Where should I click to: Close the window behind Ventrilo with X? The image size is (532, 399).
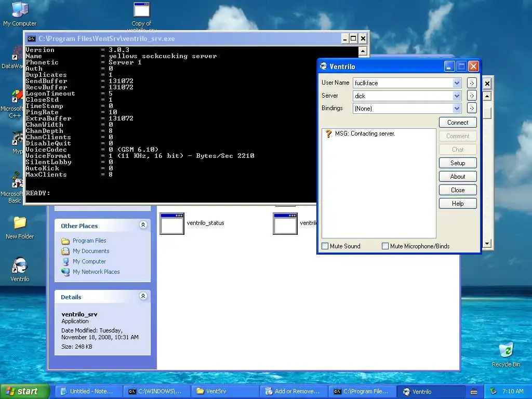pos(487,84)
